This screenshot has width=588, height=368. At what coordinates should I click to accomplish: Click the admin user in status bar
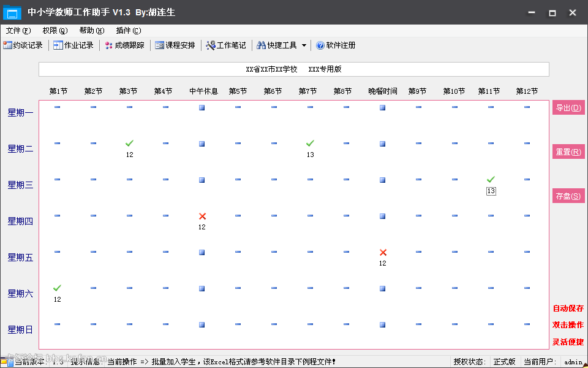click(x=573, y=362)
